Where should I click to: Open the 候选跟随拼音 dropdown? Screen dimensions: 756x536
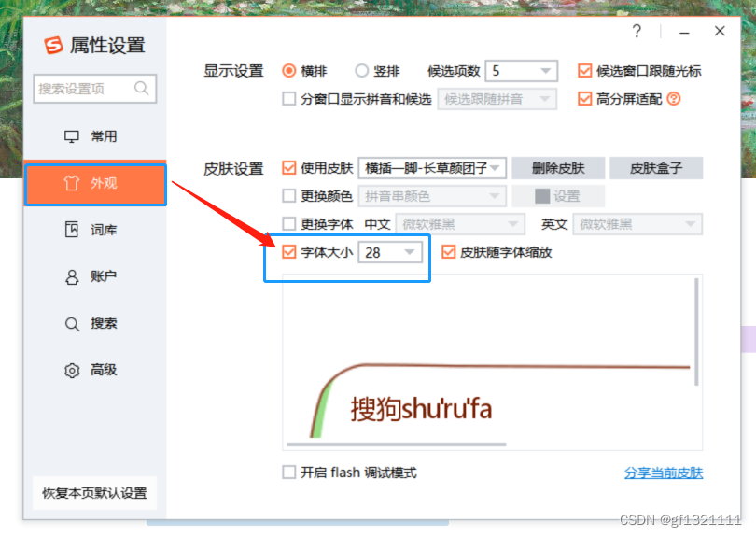tap(497, 99)
